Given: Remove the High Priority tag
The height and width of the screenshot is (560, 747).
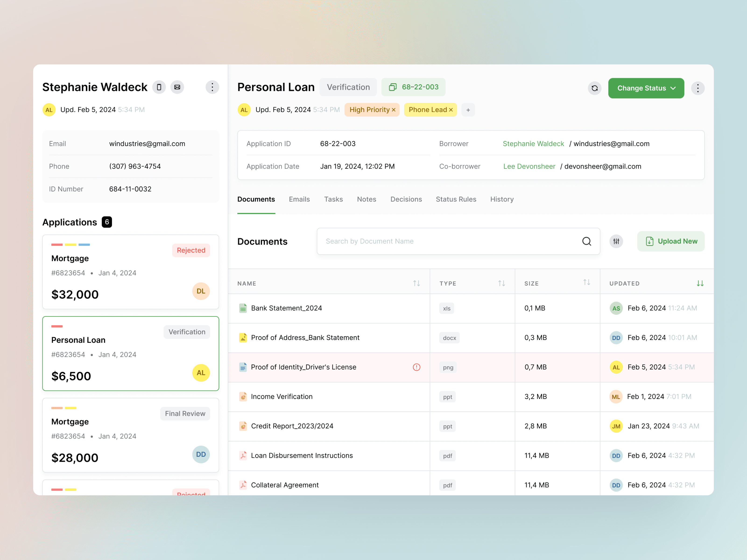Looking at the screenshot, I should click(x=393, y=110).
